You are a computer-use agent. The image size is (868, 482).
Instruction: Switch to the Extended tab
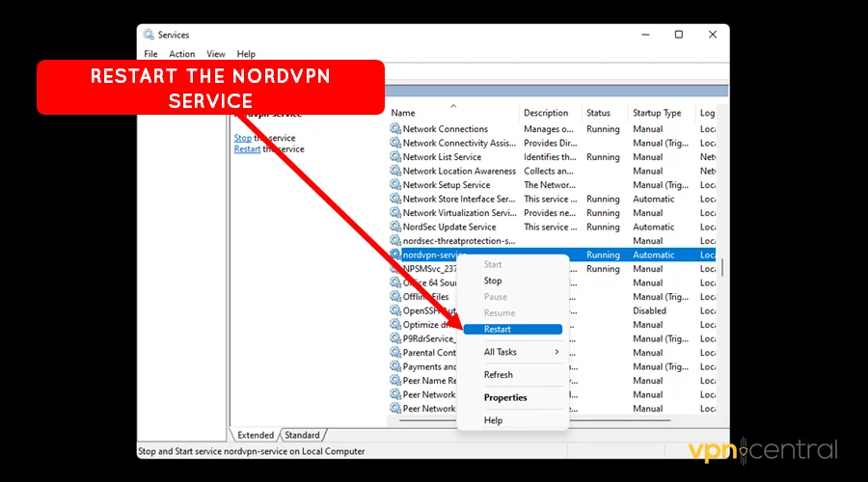pyautogui.click(x=256, y=435)
